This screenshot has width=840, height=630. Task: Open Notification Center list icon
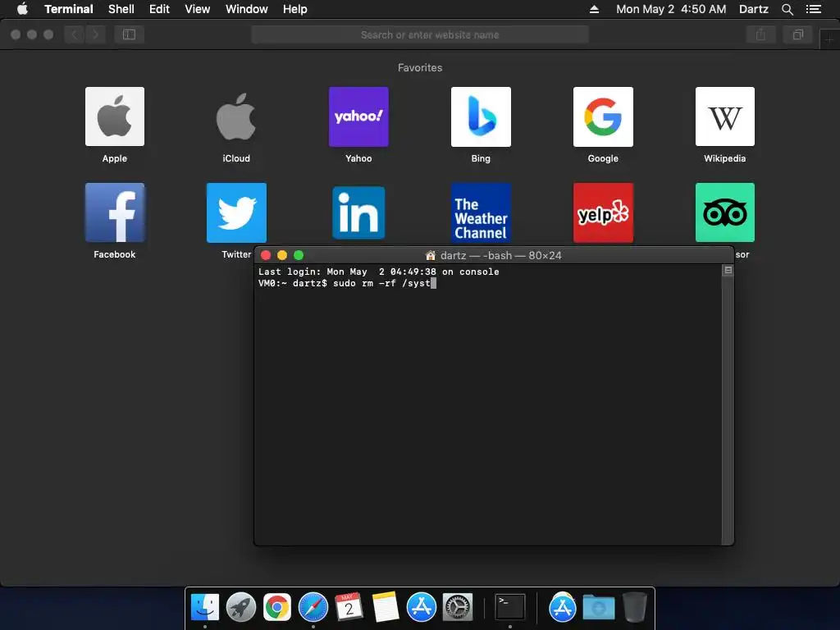coord(813,9)
